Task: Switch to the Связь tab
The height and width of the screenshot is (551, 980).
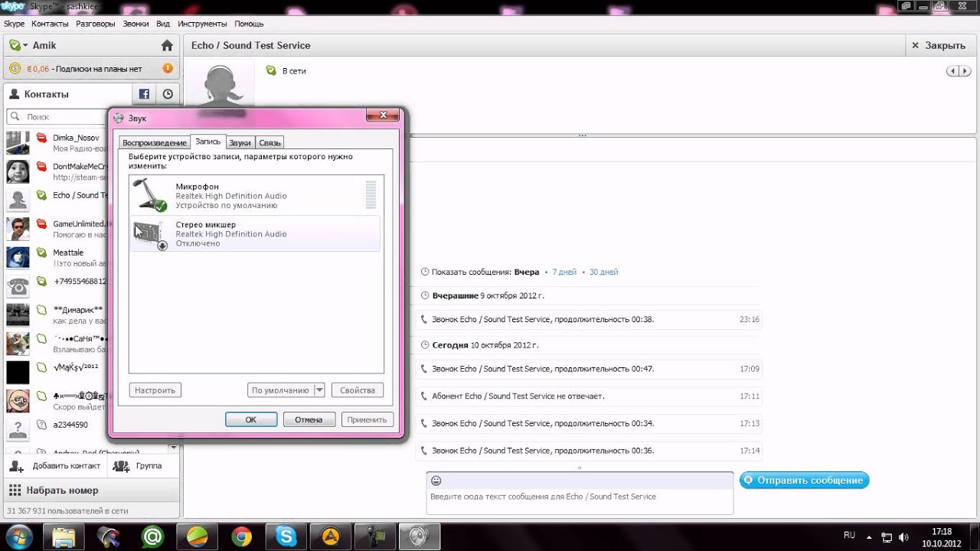Action: coord(269,143)
